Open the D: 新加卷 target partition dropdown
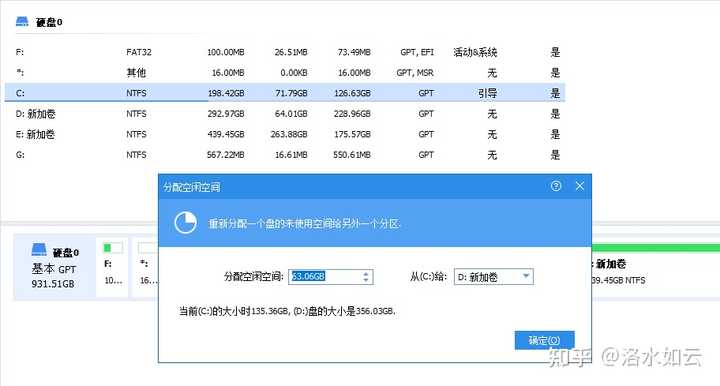 click(494, 277)
